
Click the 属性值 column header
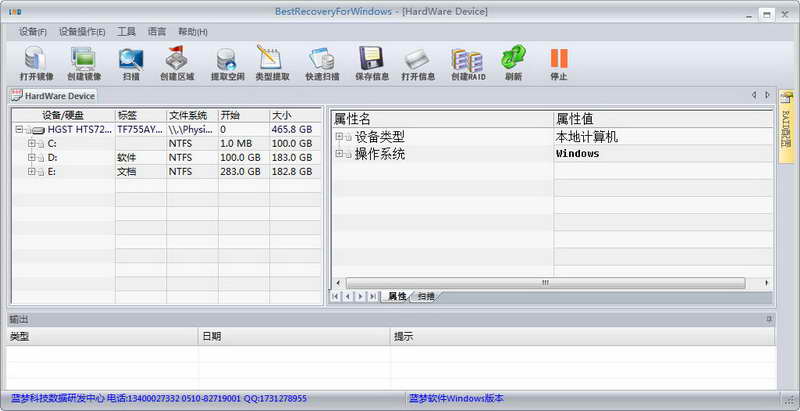pyautogui.click(x=663, y=119)
